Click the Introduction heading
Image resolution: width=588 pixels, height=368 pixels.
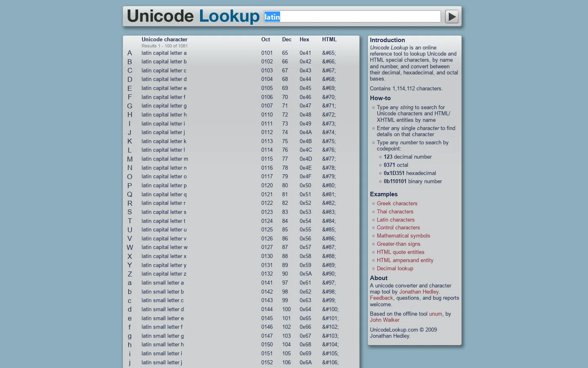pos(388,40)
